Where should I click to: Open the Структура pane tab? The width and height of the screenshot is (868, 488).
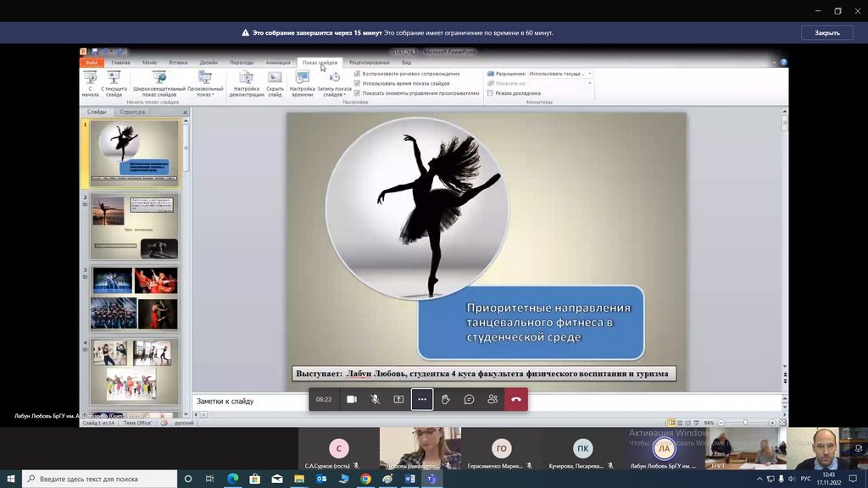[132, 112]
